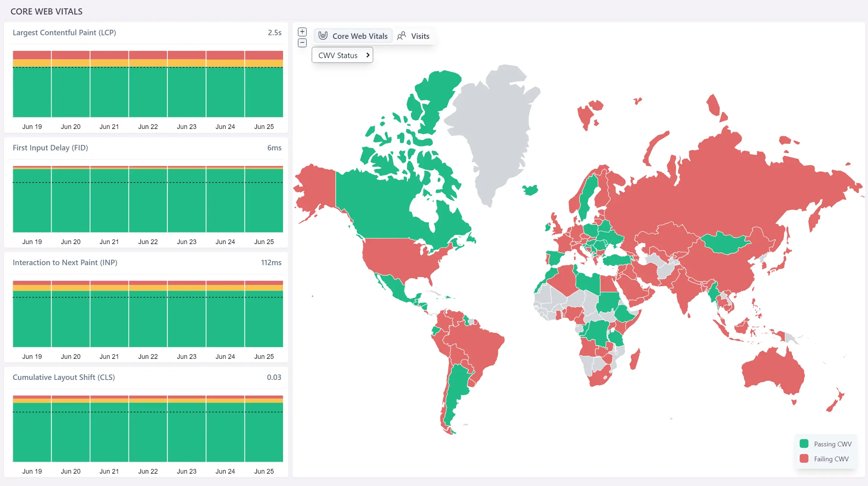Switch to the Core Web Vitals map tab
The image size is (868, 486).
click(x=353, y=36)
